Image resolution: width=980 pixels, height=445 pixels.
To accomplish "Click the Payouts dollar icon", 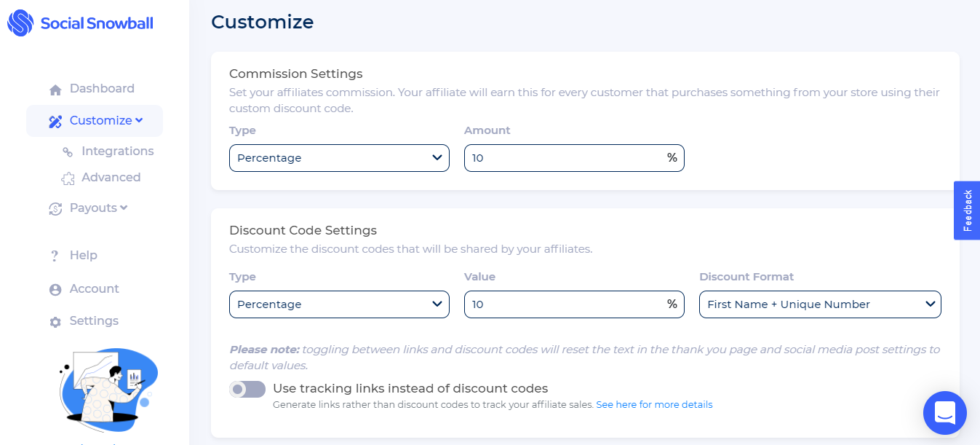I will [55, 209].
